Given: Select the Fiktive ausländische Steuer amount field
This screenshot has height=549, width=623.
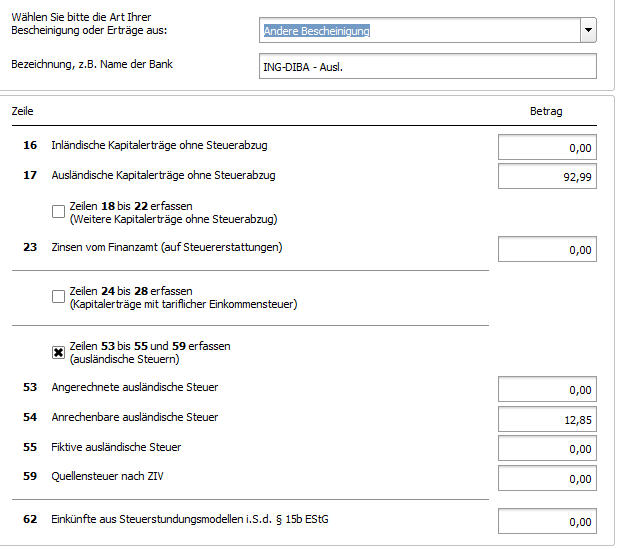Looking at the screenshot, I should pos(547,448).
